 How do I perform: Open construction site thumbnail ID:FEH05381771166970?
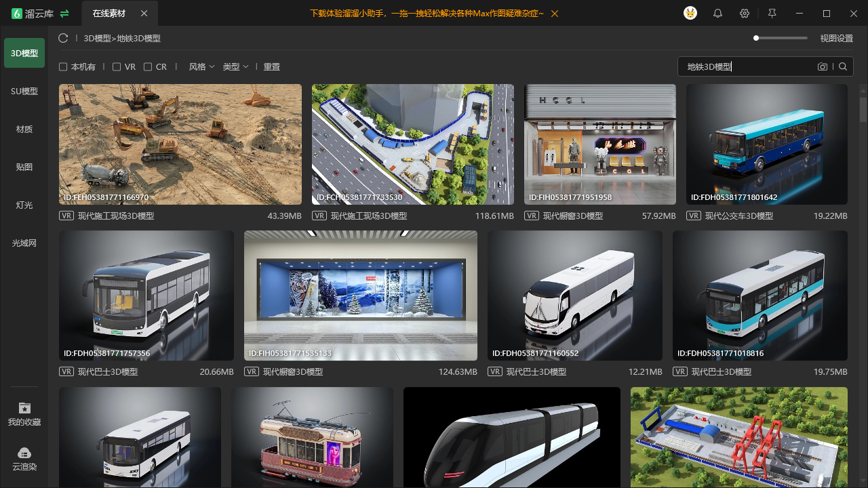point(180,144)
